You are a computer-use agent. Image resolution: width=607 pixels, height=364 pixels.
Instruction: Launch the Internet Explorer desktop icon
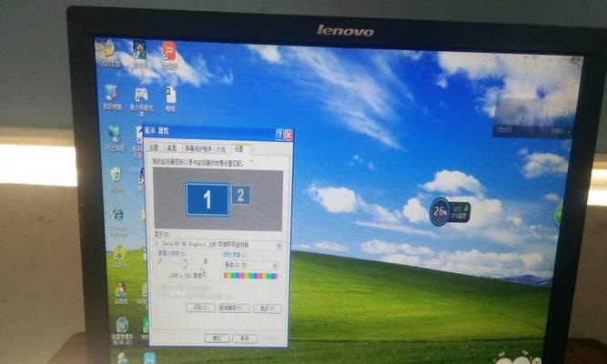pos(118,221)
